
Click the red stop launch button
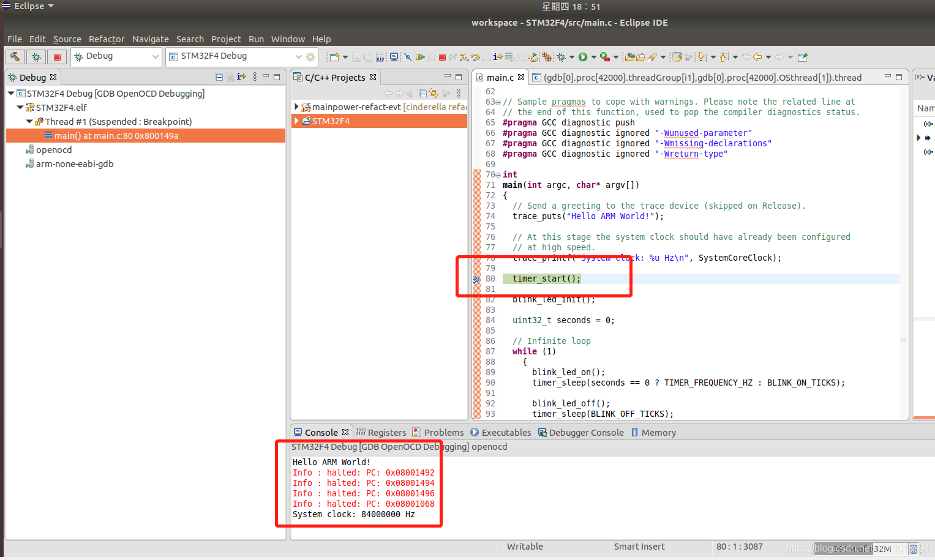coord(57,57)
